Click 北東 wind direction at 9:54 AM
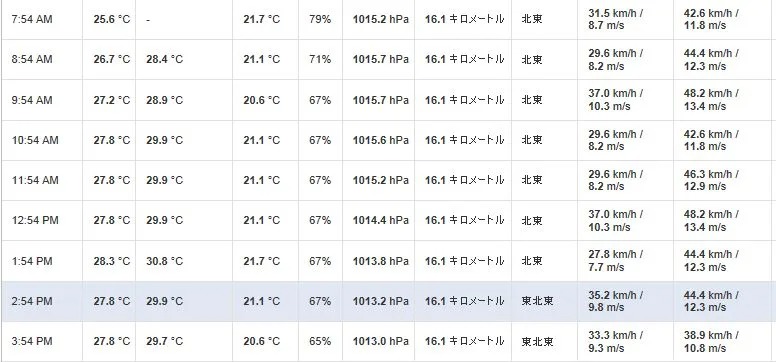The image size is (776, 362). click(532, 100)
